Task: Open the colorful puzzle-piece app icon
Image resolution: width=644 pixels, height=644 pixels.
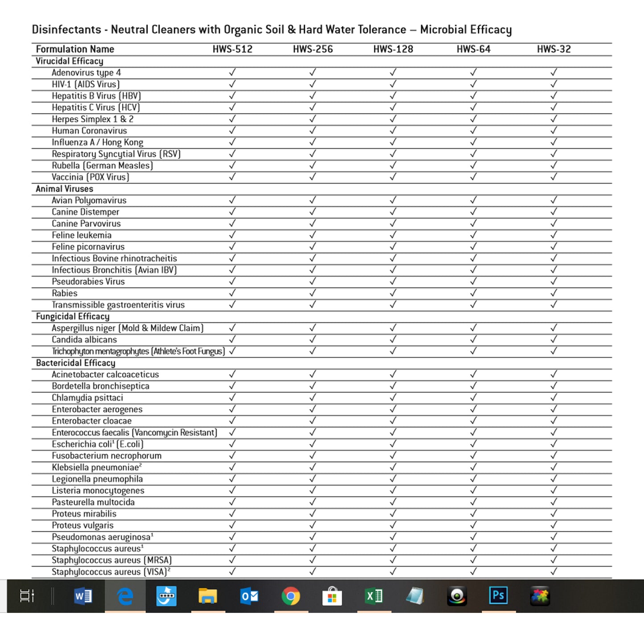Action: click(540, 596)
